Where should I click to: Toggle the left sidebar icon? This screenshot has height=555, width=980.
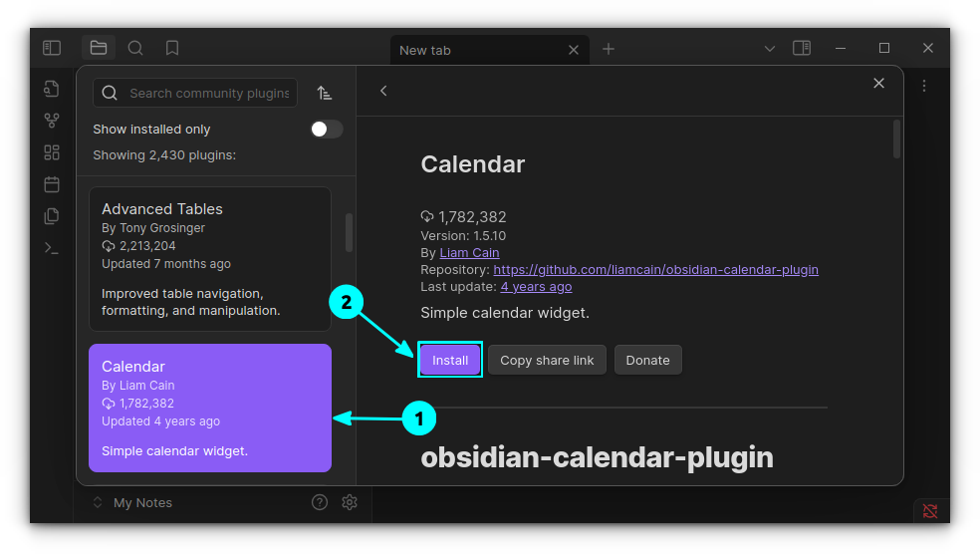(x=52, y=48)
